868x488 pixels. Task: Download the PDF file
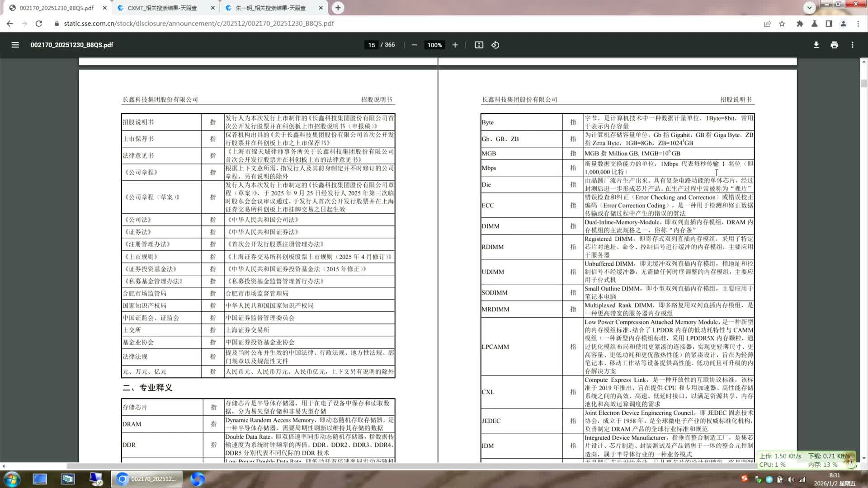coord(816,45)
